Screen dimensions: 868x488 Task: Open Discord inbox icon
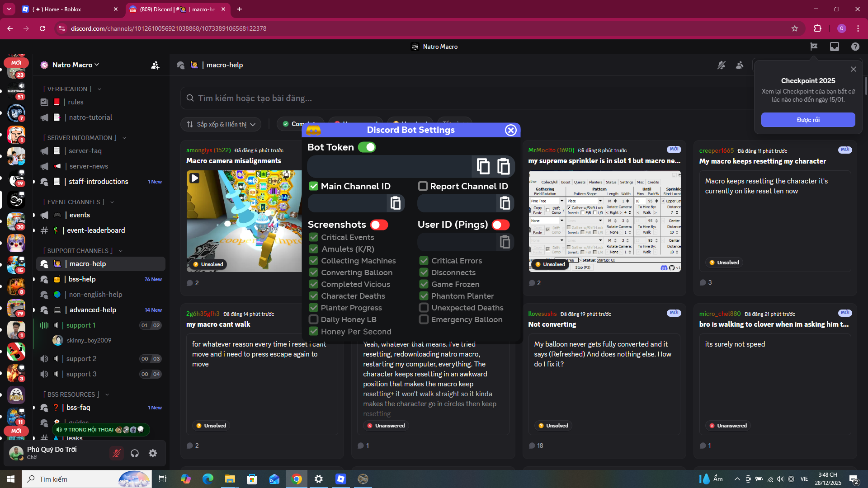[x=834, y=47]
